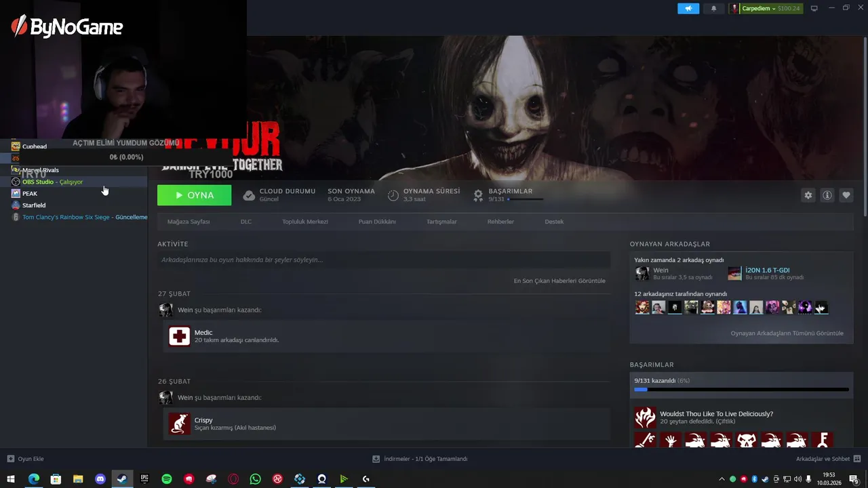Click Wein's avatar in the 27 Şubat activity
868x488 pixels.
click(165, 310)
